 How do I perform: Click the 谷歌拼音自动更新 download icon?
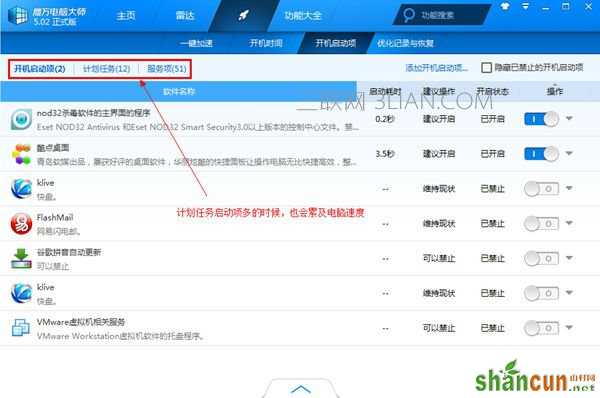coord(21,258)
